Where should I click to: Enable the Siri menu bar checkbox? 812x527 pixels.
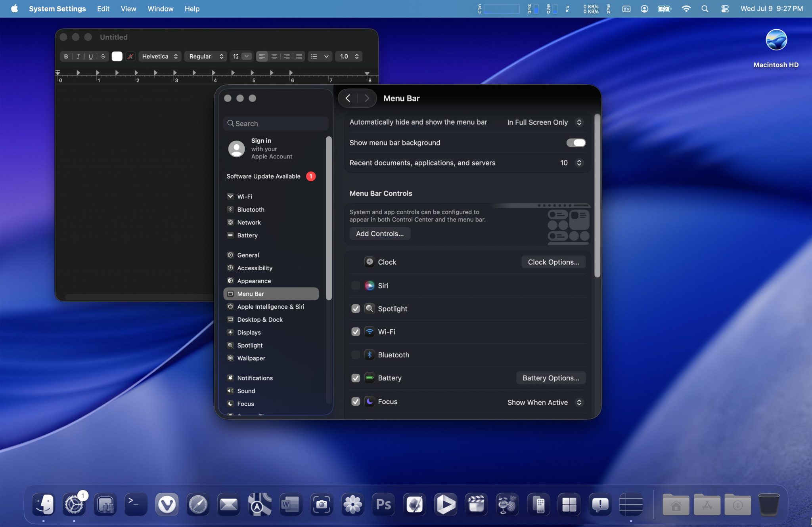click(356, 286)
